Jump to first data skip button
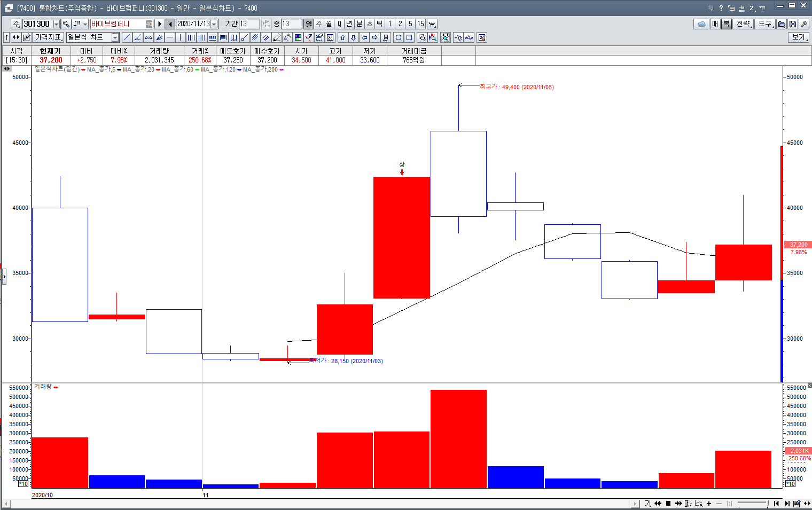The image size is (812, 510). [776, 504]
